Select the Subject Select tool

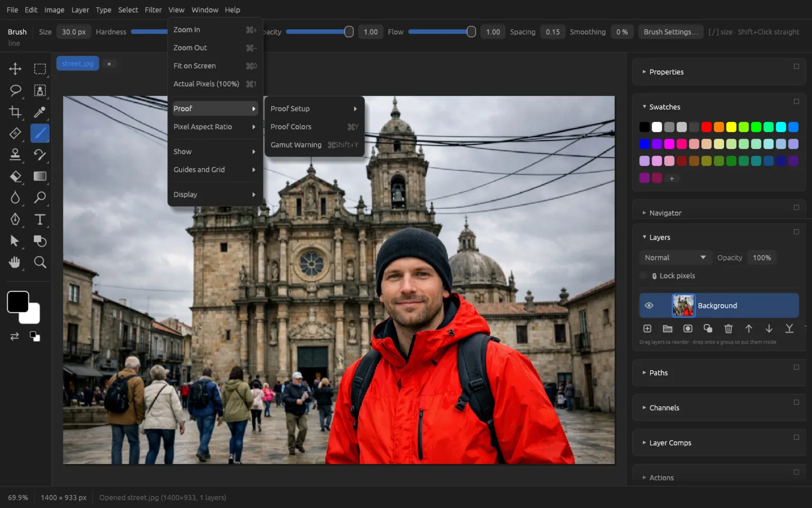tap(40, 90)
